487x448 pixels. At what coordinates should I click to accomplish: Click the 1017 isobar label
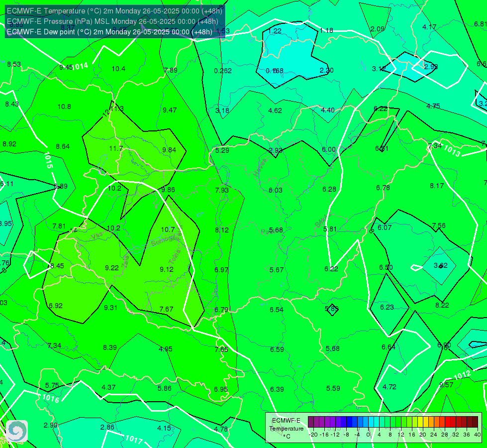click(x=134, y=439)
